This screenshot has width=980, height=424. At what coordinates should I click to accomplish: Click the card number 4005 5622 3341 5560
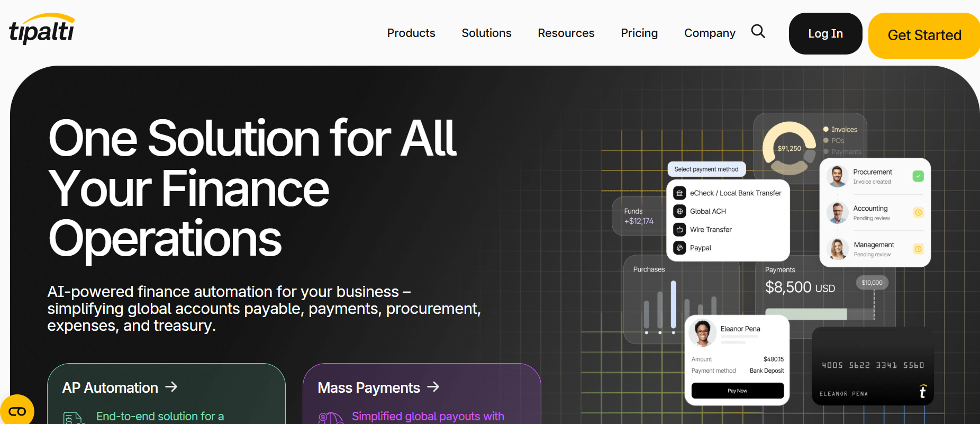point(873,365)
